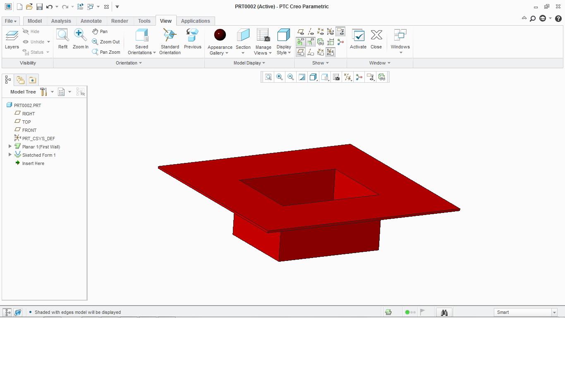This screenshot has width=565, height=392.
Task: Click the Open folder icon in quick access
Action: (x=29, y=7)
